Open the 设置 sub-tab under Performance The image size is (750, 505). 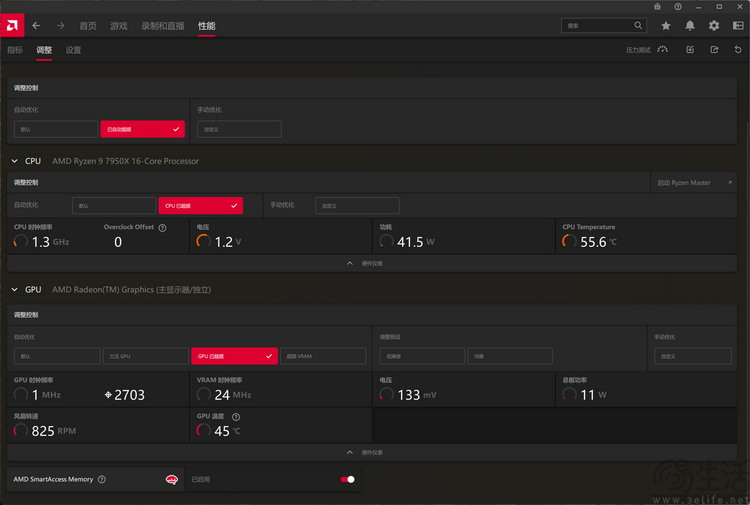(73, 50)
